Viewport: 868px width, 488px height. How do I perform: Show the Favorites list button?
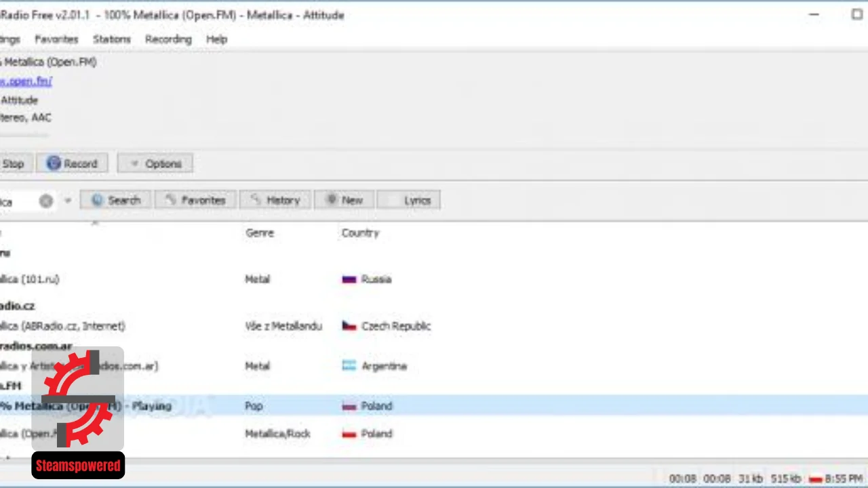(x=195, y=200)
